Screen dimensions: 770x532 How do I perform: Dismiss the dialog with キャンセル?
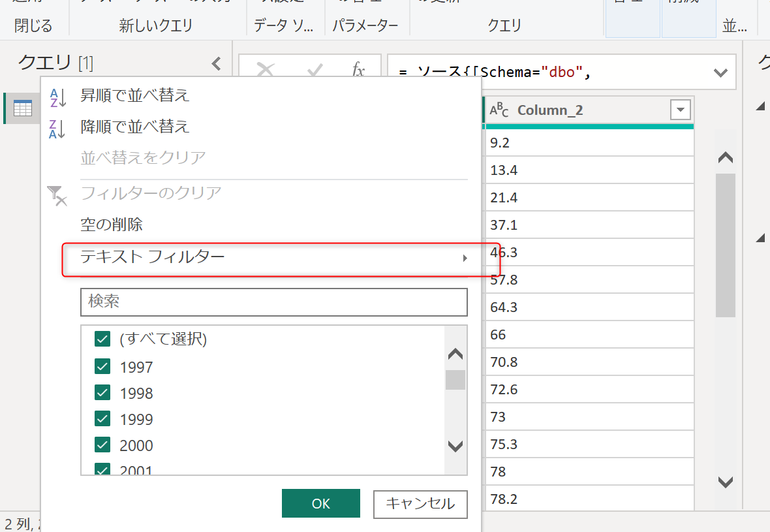[420, 504]
